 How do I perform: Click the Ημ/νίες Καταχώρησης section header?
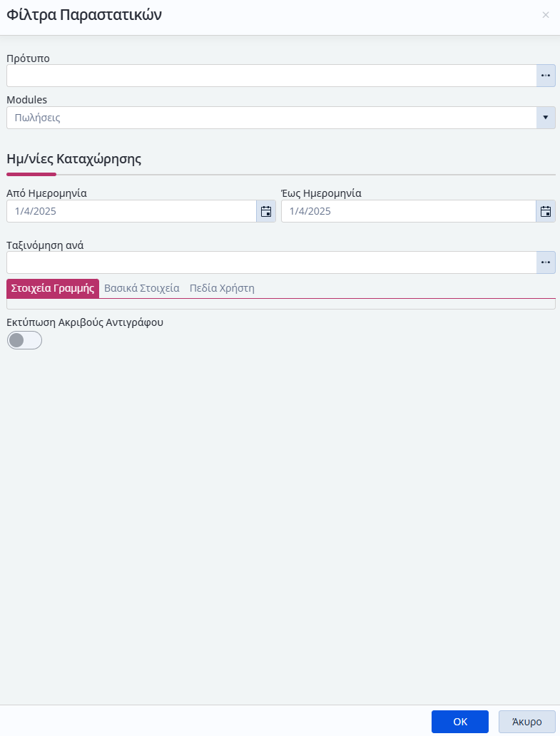[x=73, y=158]
